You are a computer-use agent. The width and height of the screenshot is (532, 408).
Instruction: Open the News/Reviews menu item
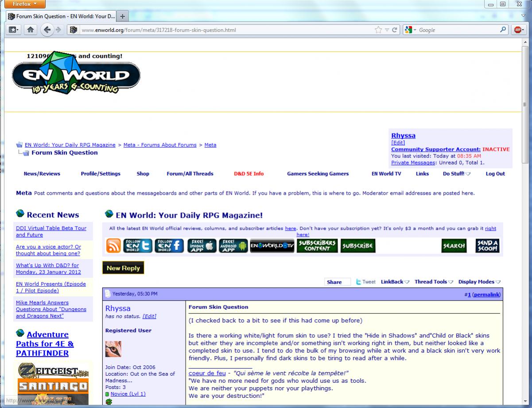(x=42, y=174)
